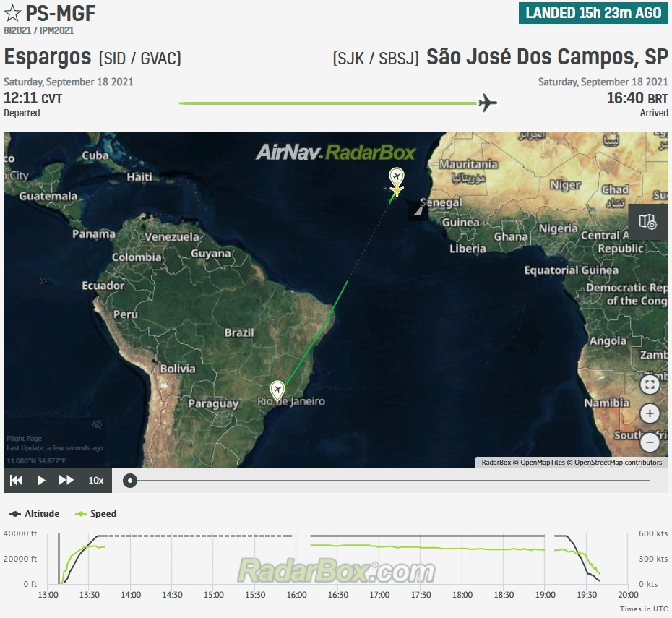This screenshot has height=618, width=672.
Task: Click the Rio de Janeiro map label
Action: [x=291, y=402]
